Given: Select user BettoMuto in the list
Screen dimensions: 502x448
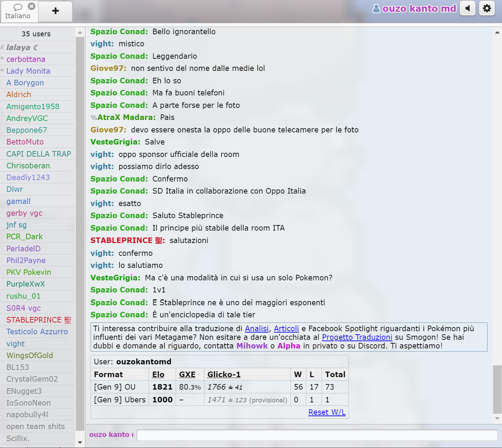Looking at the screenshot, I should pos(37,142).
